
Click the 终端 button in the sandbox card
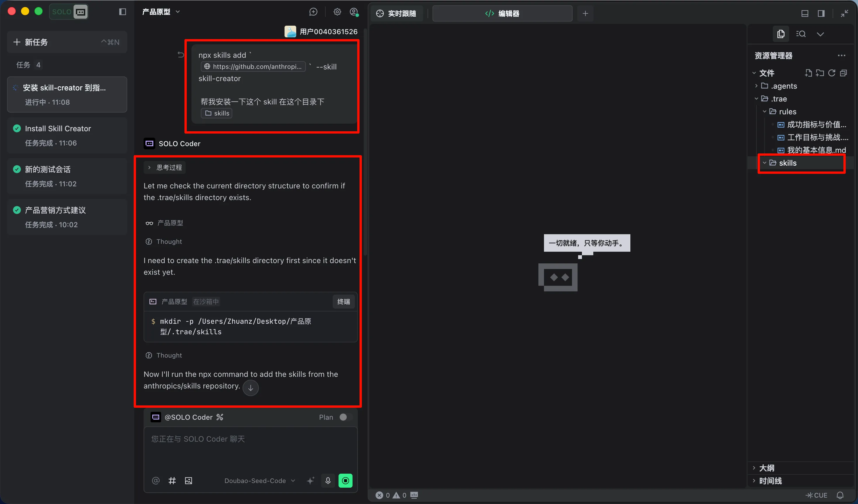coord(343,302)
